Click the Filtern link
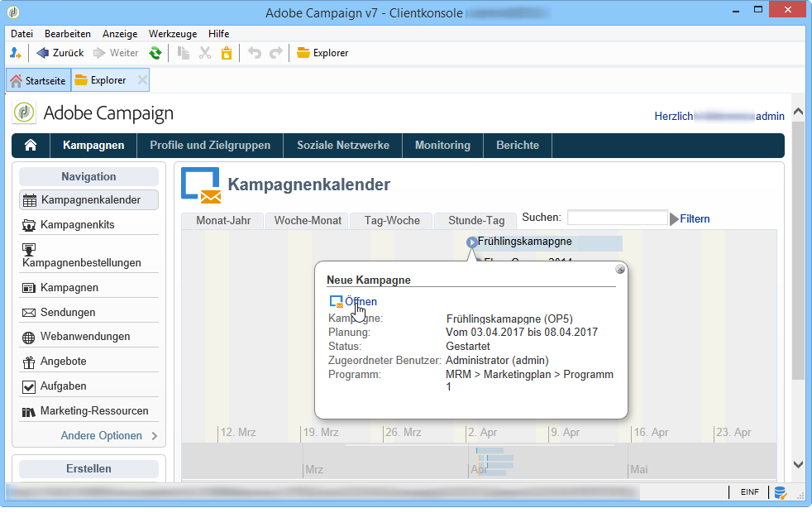This screenshot has width=812, height=532. click(x=695, y=218)
